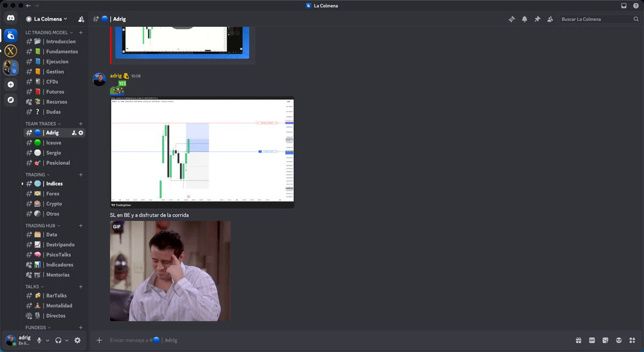
Task: Create channel in LC TRADING MODEL category
Action: [x=81, y=32]
